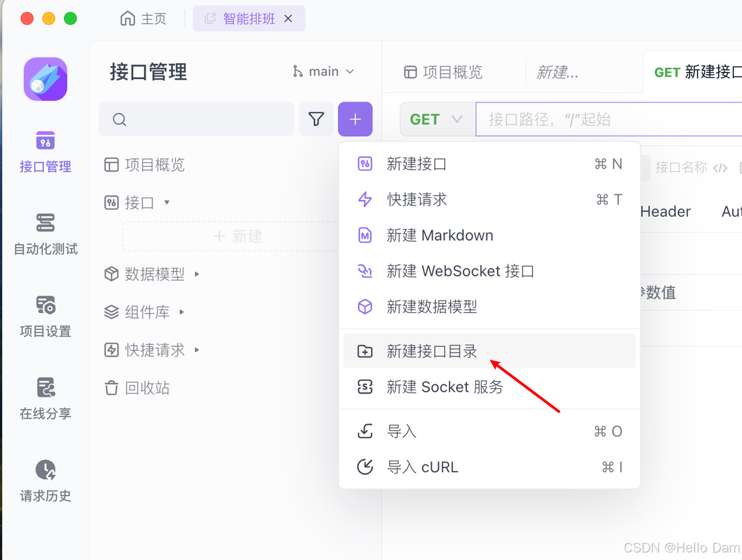Choose 新建 Markdown from the menu
The height and width of the screenshot is (560, 742).
tap(489, 235)
